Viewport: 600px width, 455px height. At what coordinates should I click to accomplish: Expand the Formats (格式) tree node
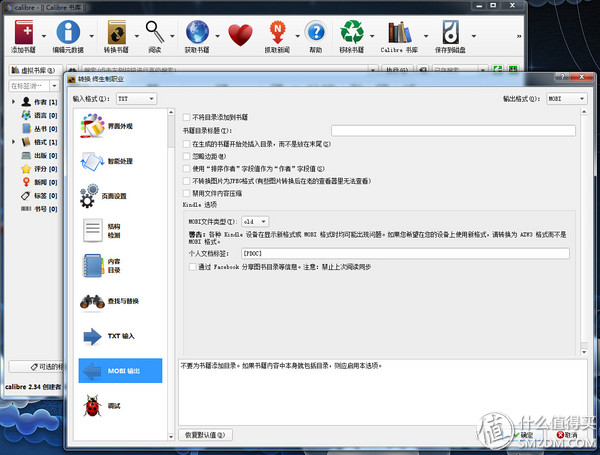pos(13,142)
